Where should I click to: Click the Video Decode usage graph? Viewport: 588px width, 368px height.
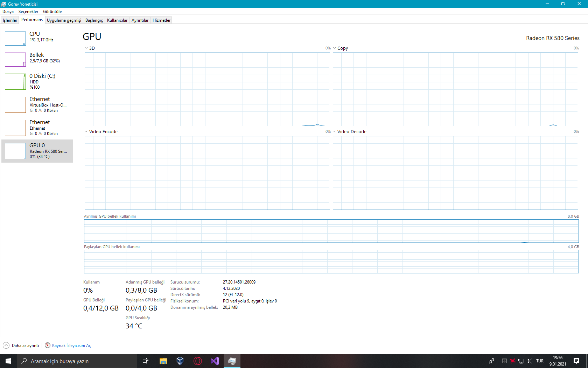pos(455,173)
